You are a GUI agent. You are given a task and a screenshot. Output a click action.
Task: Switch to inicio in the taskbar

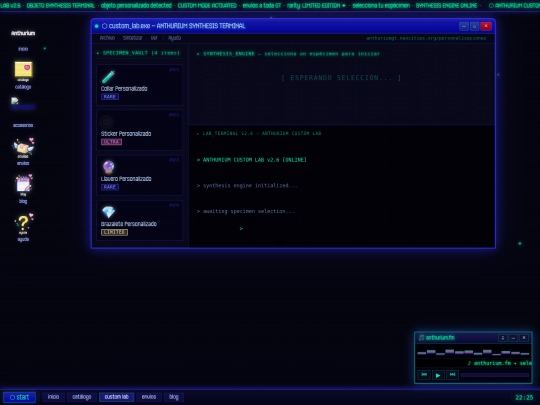(53, 397)
